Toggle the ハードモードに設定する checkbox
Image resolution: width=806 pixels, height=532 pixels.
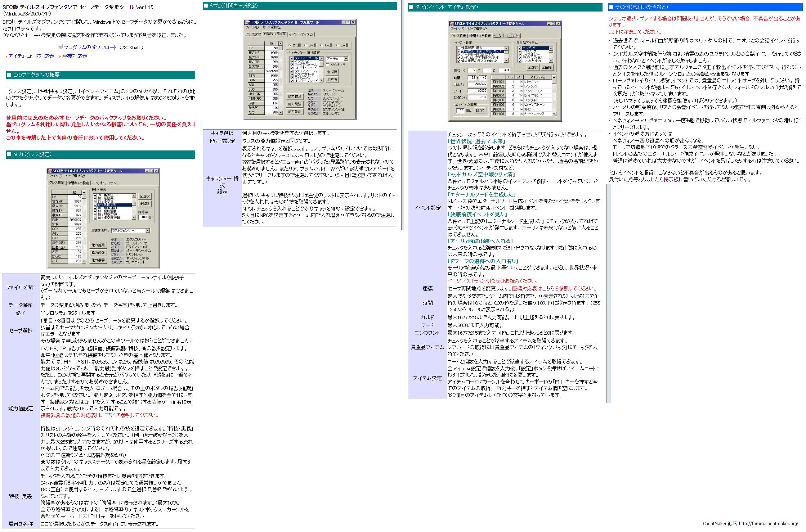tap(459, 54)
